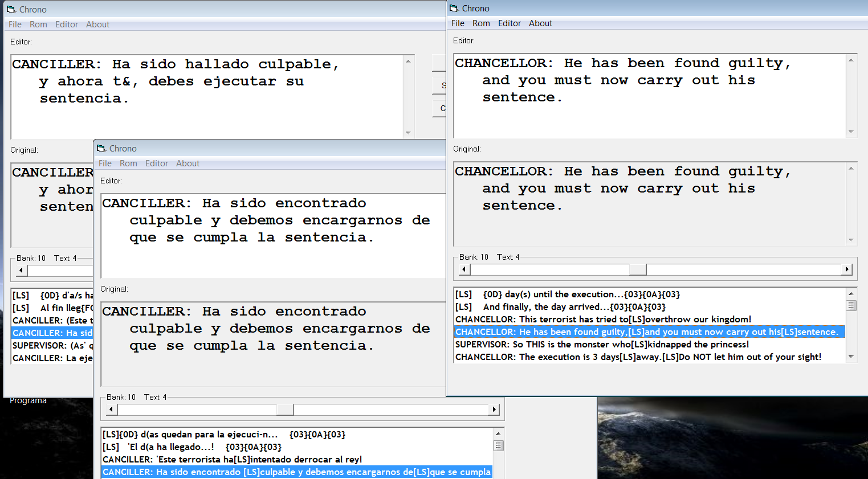Select 'The execution is 3 days' row
868x479 pixels.
pyautogui.click(x=650, y=357)
